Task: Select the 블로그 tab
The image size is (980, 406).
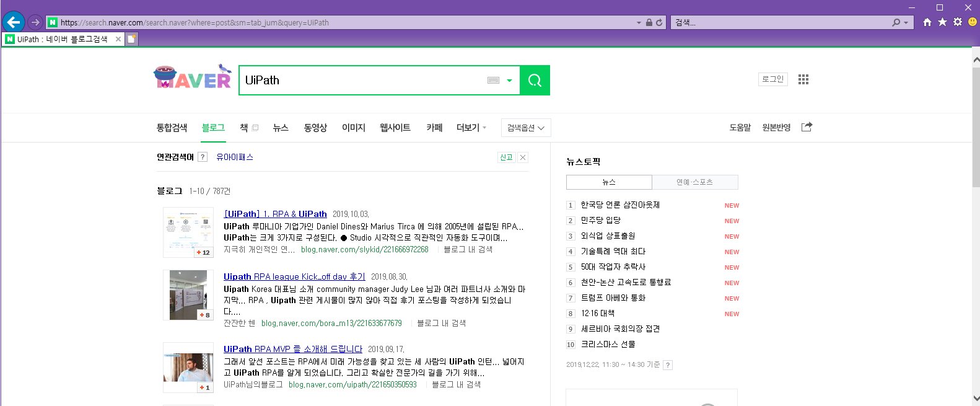Action: click(213, 128)
